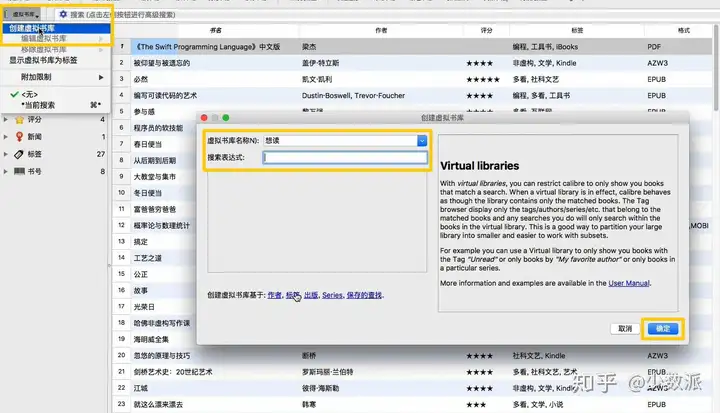Sort by the 作者 column header
Image resolution: width=720 pixels, height=413 pixels.
(381, 30)
